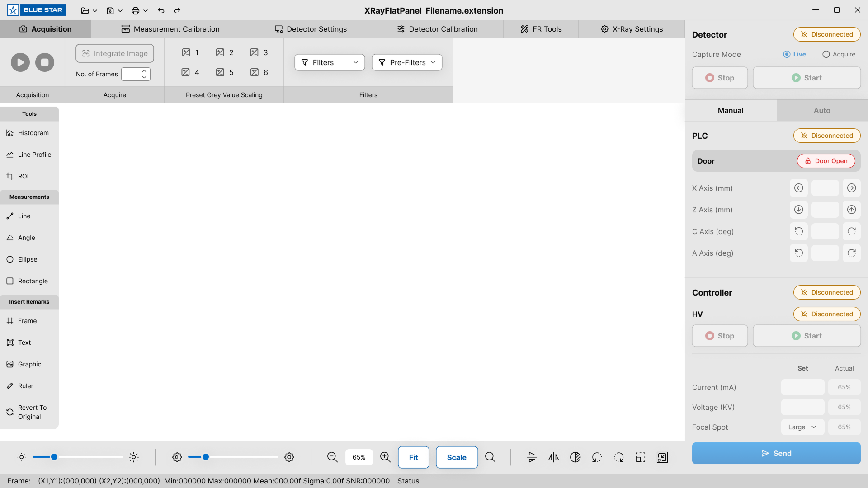Apply preset grey value scaling 3
Viewport: 868px width, 488px height.
pyautogui.click(x=259, y=52)
